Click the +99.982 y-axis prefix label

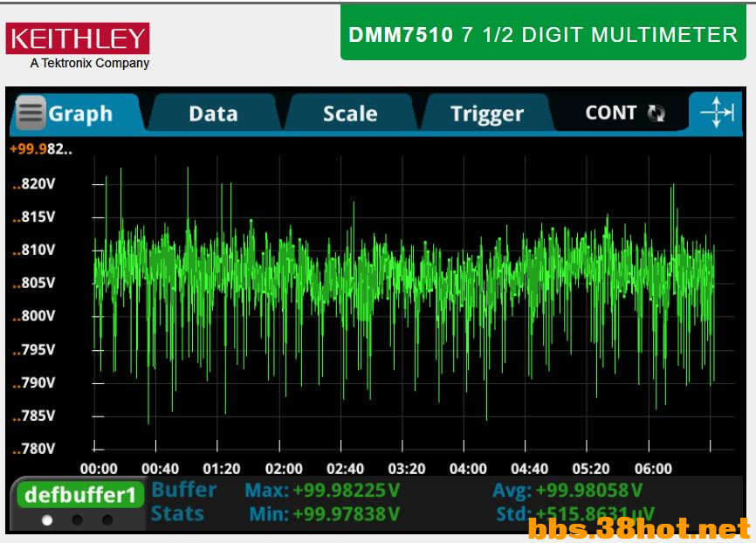coord(41,149)
